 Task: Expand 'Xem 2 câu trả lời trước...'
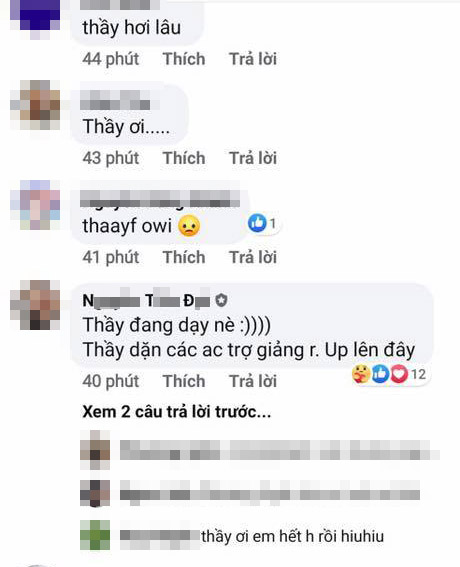click(176, 412)
